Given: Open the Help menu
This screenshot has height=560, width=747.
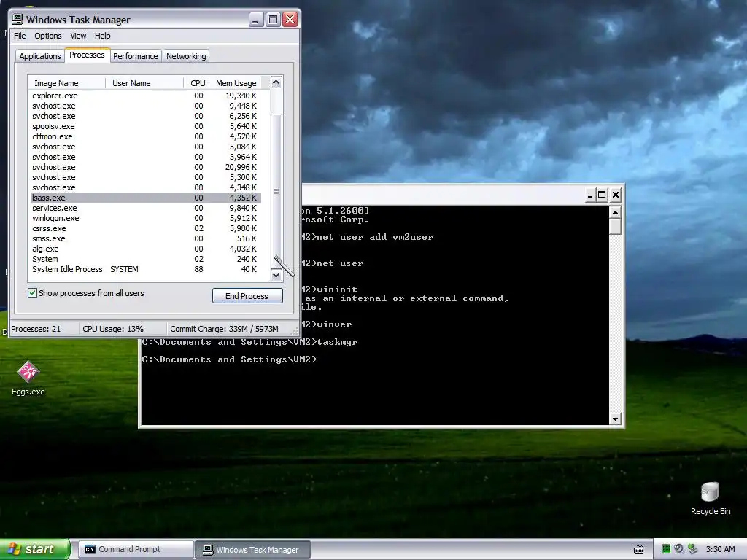Looking at the screenshot, I should (102, 36).
